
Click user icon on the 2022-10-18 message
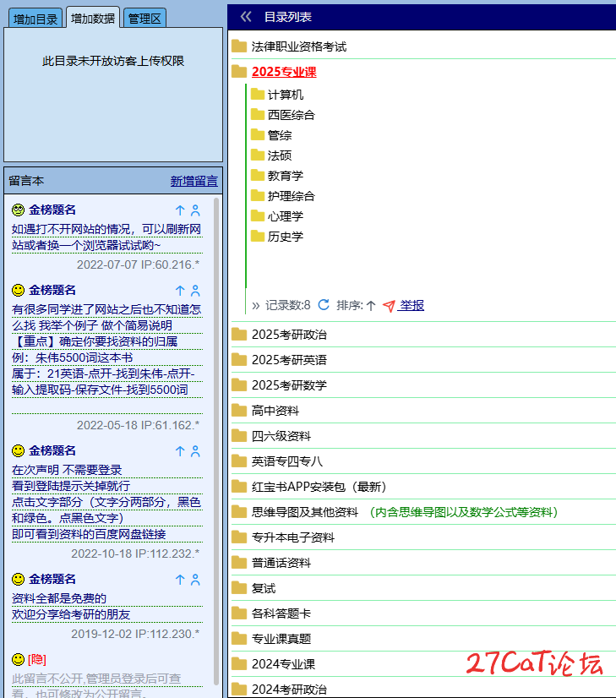click(195, 451)
